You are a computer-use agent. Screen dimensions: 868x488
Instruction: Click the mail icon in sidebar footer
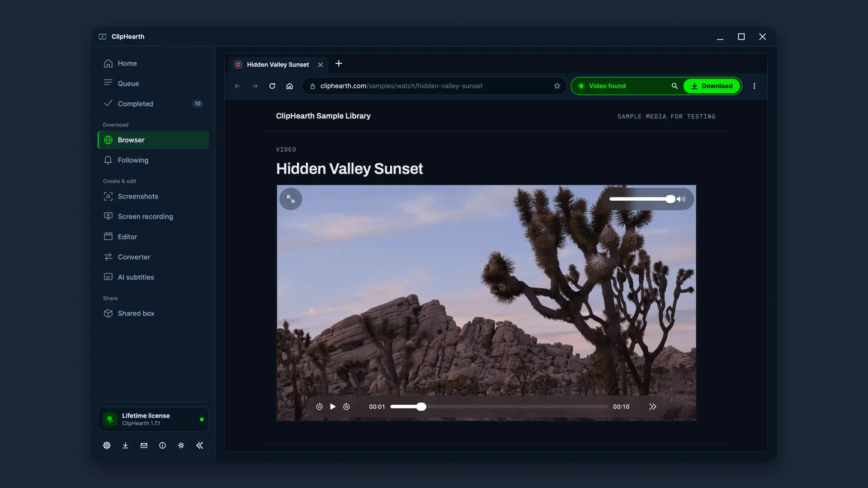(144, 446)
